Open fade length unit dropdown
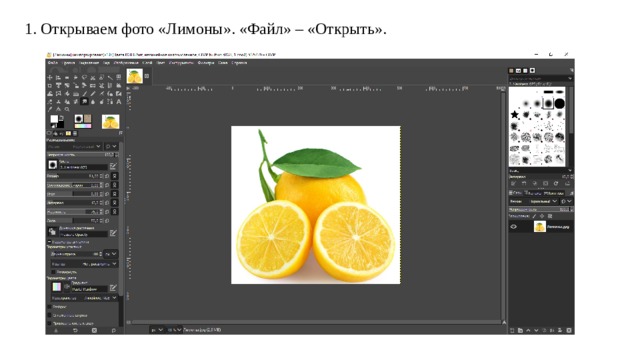The height and width of the screenshot is (360, 640). click(111, 254)
